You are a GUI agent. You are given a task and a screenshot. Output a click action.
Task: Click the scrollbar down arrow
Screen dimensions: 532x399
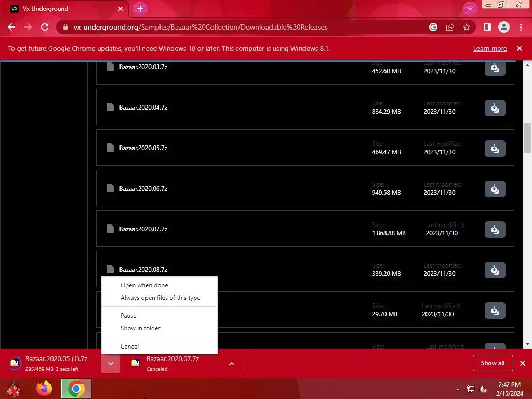click(x=527, y=344)
